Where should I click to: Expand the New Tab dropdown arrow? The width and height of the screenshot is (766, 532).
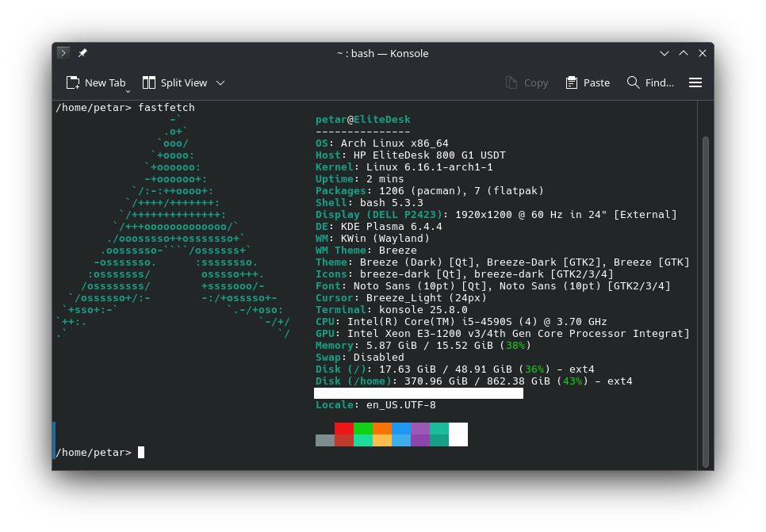pyautogui.click(x=128, y=91)
